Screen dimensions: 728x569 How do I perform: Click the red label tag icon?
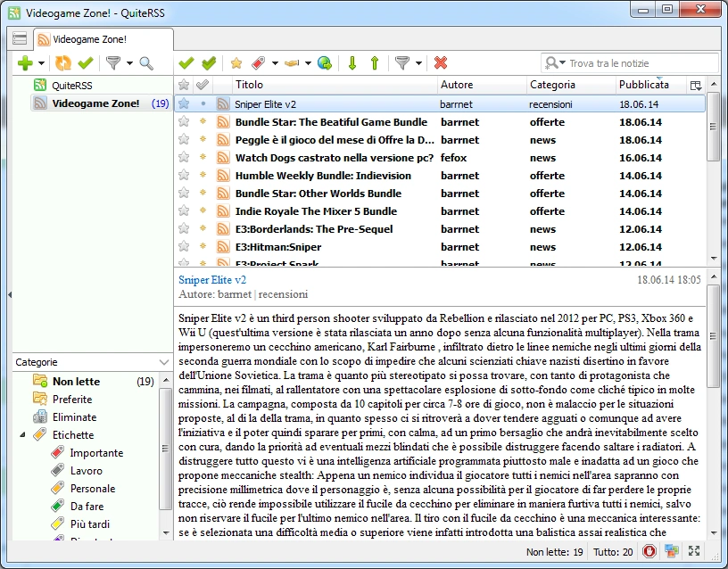pyautogui.click(x=258, y=63)
